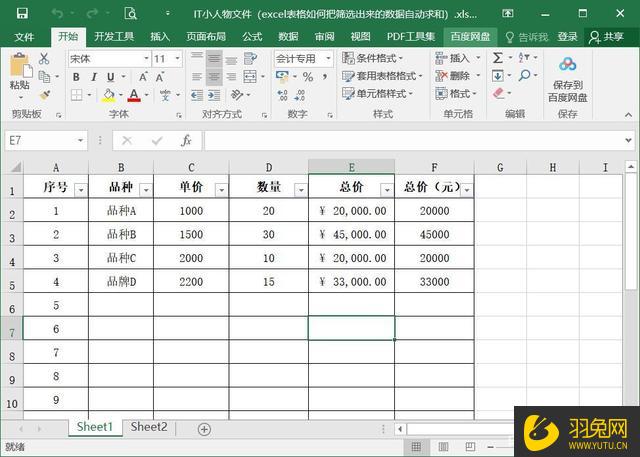Screen dimensions: 640x457
Task: Apply Percent Style with % icon
Action: pos(308,77)
